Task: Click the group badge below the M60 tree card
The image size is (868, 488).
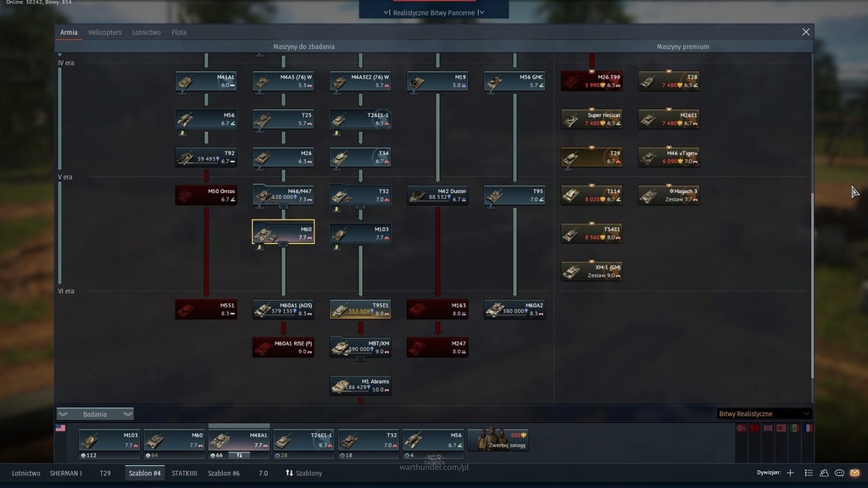Action: (x=259, y=247)
